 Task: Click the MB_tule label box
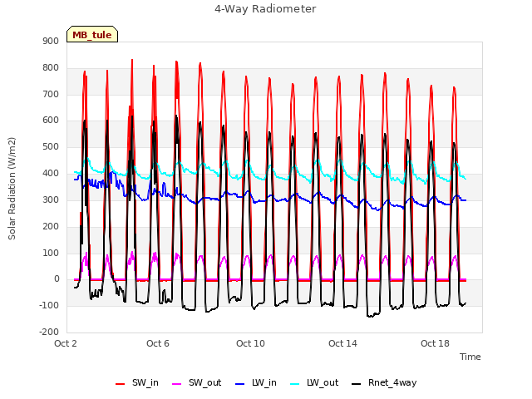[x=92, y=34]
